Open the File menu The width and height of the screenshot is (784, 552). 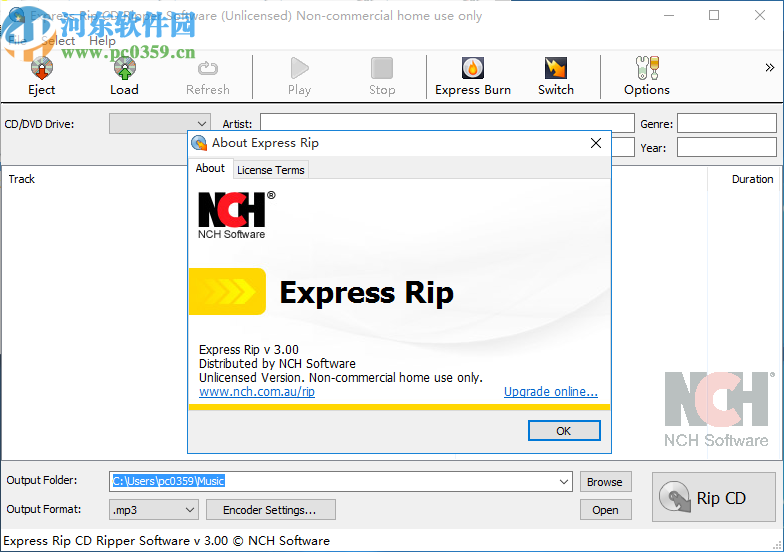[x=17, y=40]
